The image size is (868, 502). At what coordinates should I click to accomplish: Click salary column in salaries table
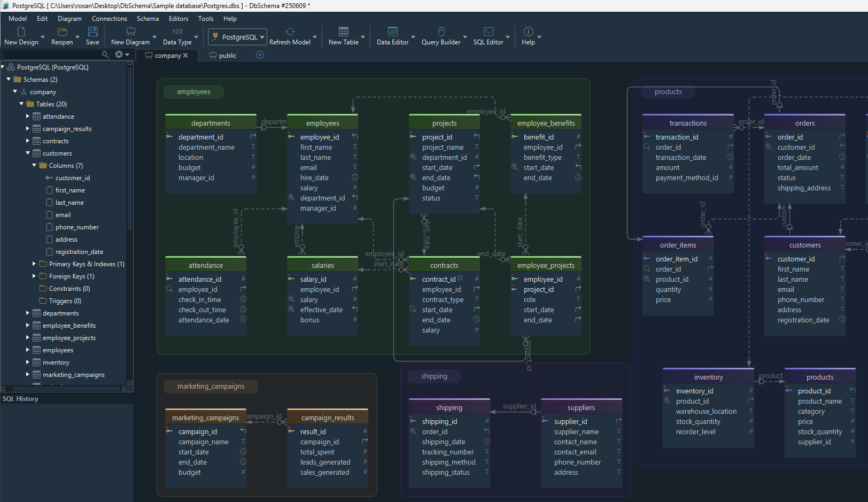pyautogui.click(x=309, y=299)
